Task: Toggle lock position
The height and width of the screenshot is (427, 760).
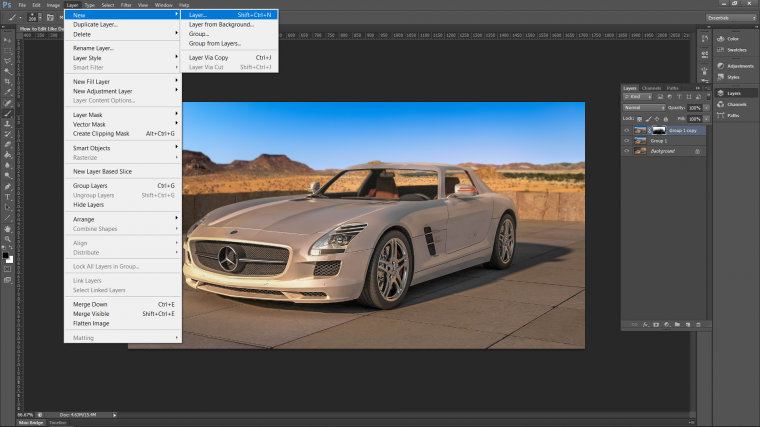Action: click(x=657, y=119)
